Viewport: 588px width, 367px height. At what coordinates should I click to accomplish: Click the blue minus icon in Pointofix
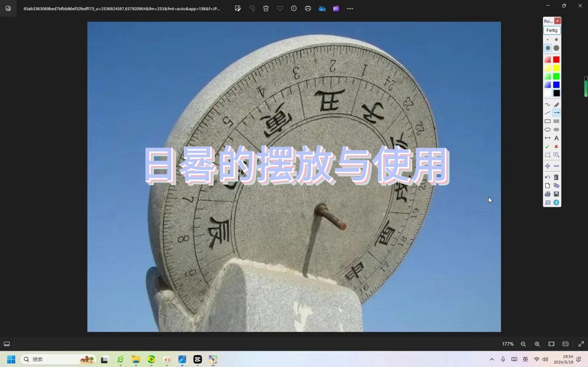(556, 166)
